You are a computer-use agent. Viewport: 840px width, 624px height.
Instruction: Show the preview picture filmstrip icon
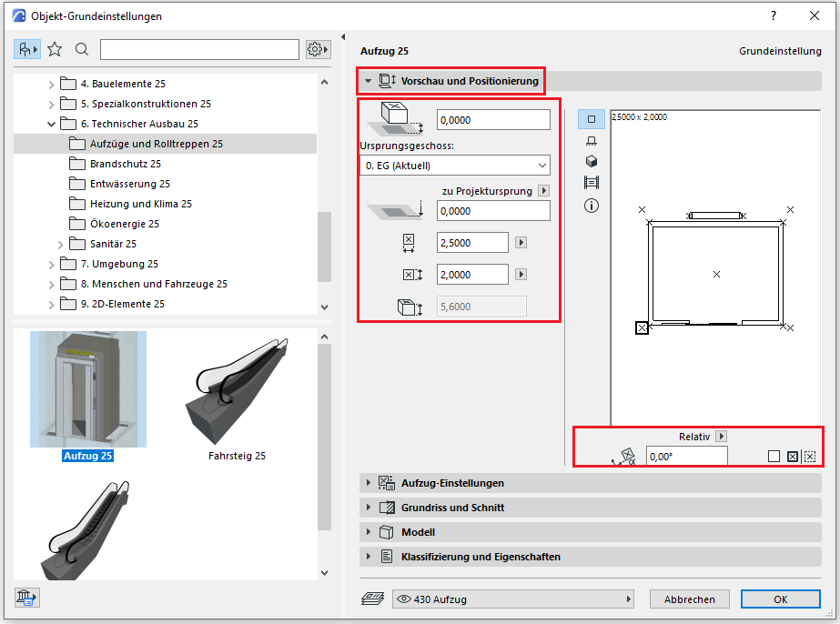(x=592, y=183)
